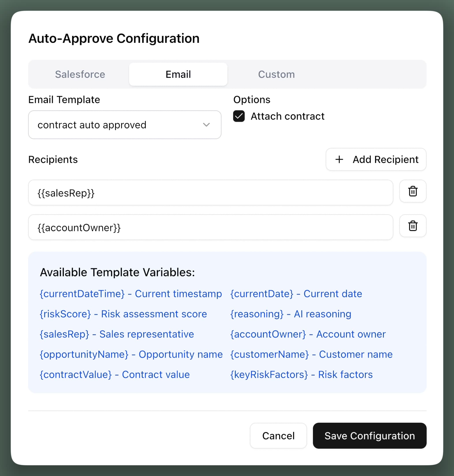Viewport: 454px width, 476px height.
Task: Click the {currentDate} - Current date variable
Action: click(296, 294)
